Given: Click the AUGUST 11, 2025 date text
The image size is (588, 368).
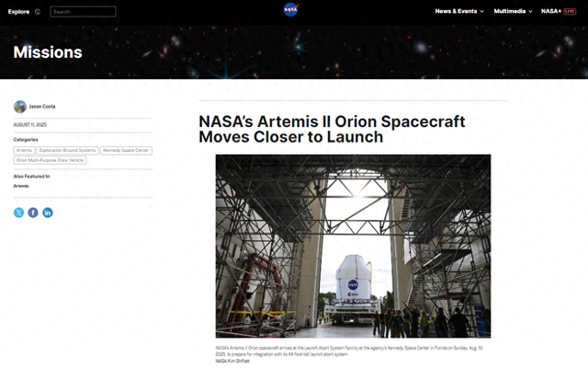Looking at the screenshot, I should click(30, 125).
